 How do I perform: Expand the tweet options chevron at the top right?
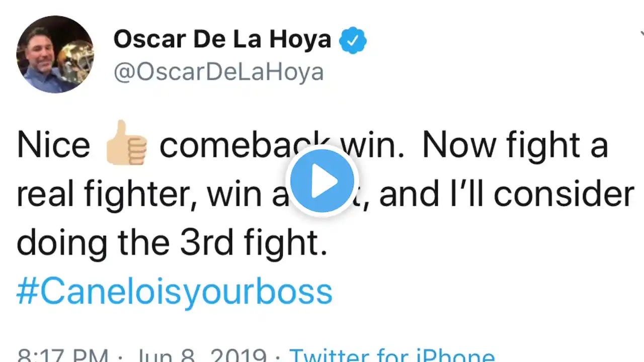pyautogui.click(x=641, y=34)
